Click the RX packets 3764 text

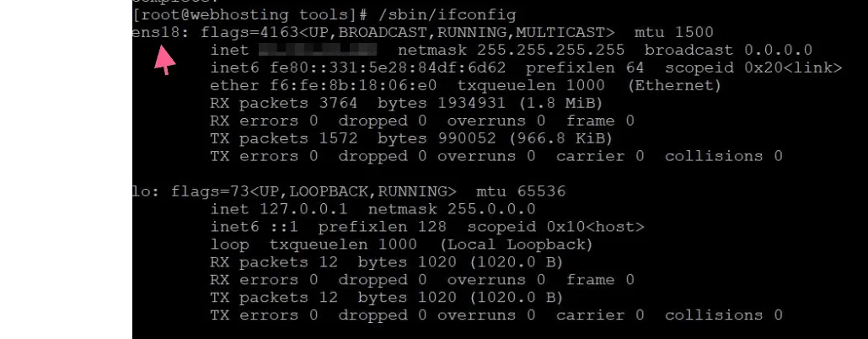click(283, 104)
